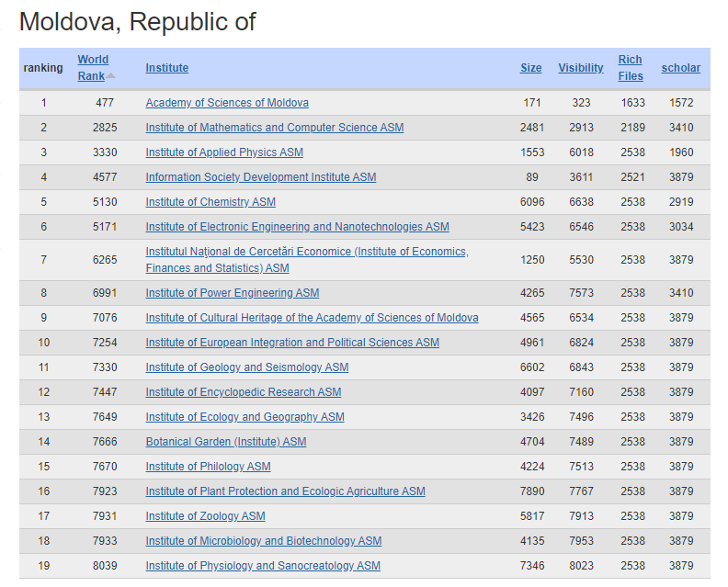This screenshot has width=728, height=587.
Task: Select visibility value 323
Action: [581, 103]
